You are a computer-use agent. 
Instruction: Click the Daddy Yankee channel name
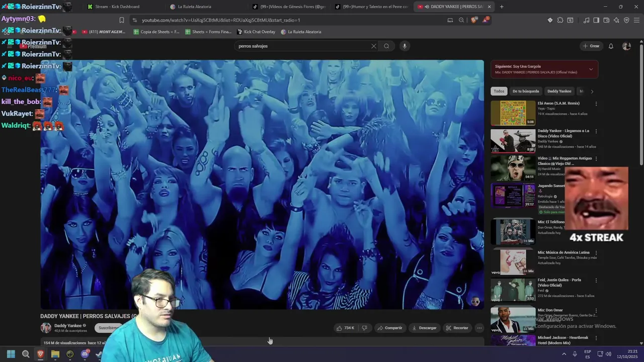point(68,326)
